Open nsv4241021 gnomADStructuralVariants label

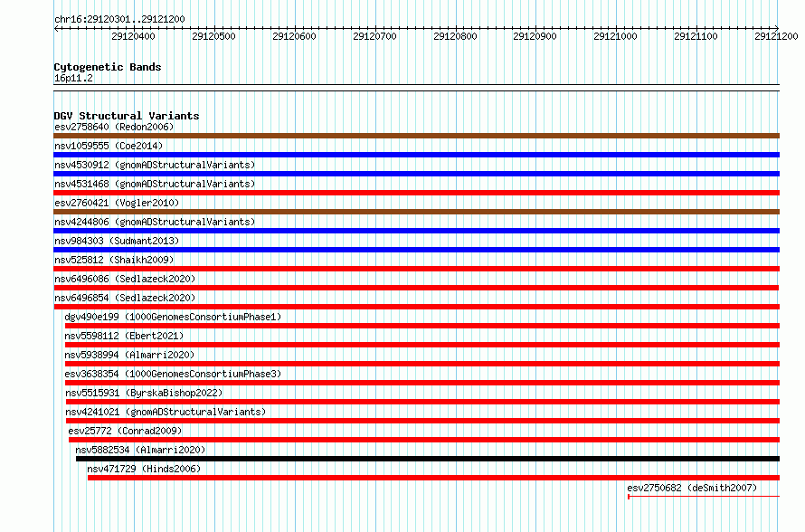166,412
